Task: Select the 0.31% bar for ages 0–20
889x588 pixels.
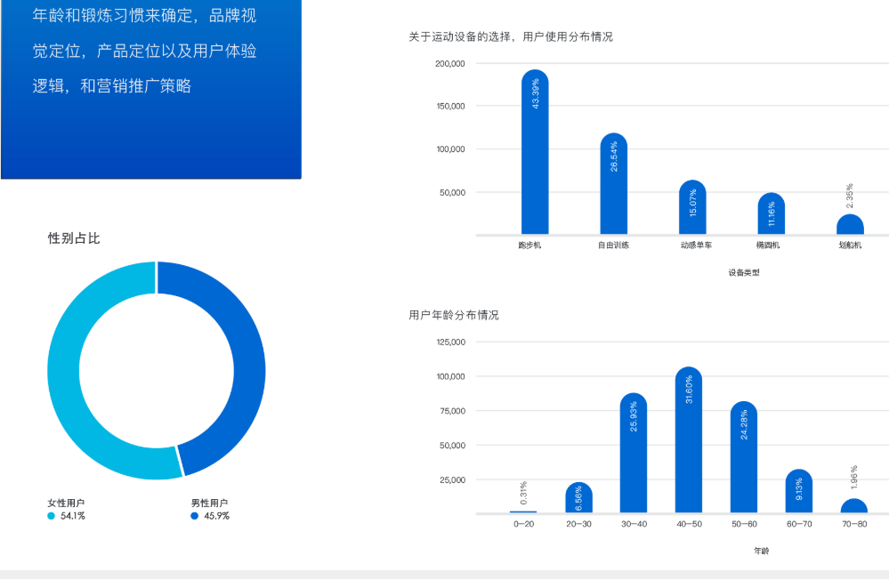Action: pos(523,512)
